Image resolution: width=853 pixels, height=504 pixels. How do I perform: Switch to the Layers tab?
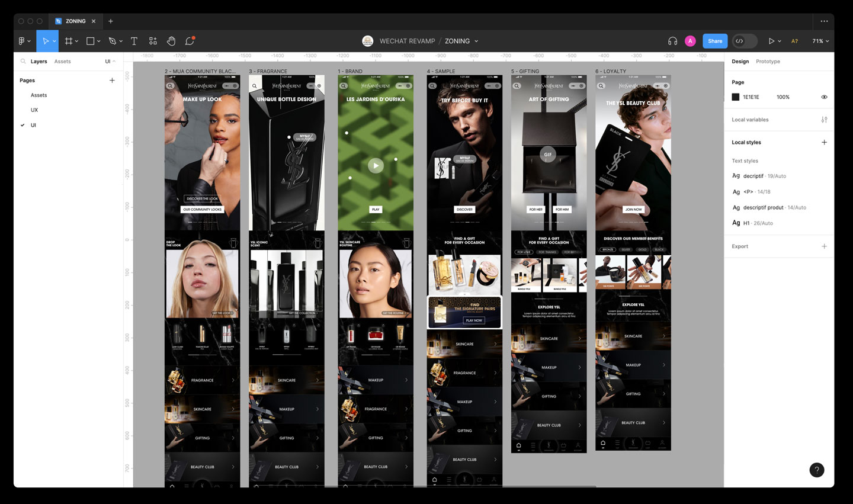coord(39,62)
